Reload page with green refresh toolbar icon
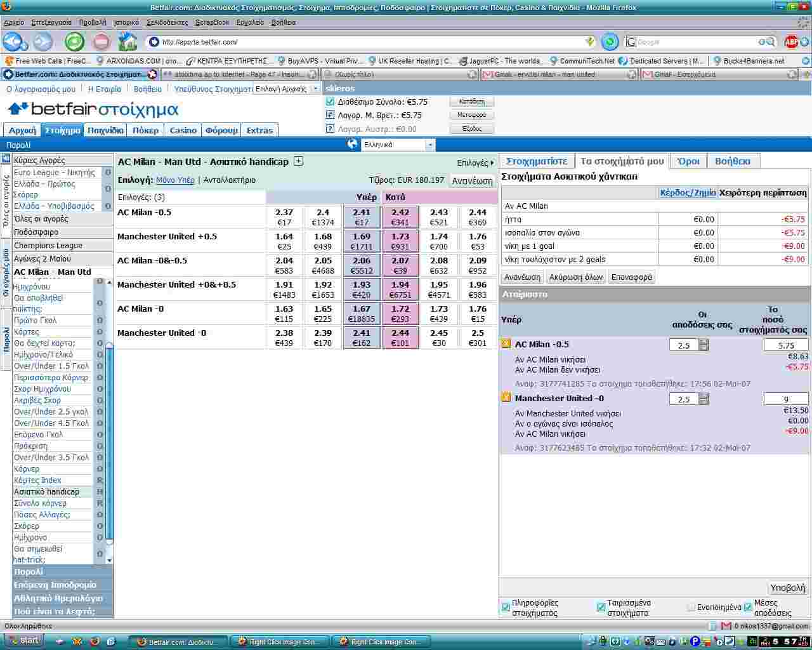The image size is (812, 650). point(75,42)
